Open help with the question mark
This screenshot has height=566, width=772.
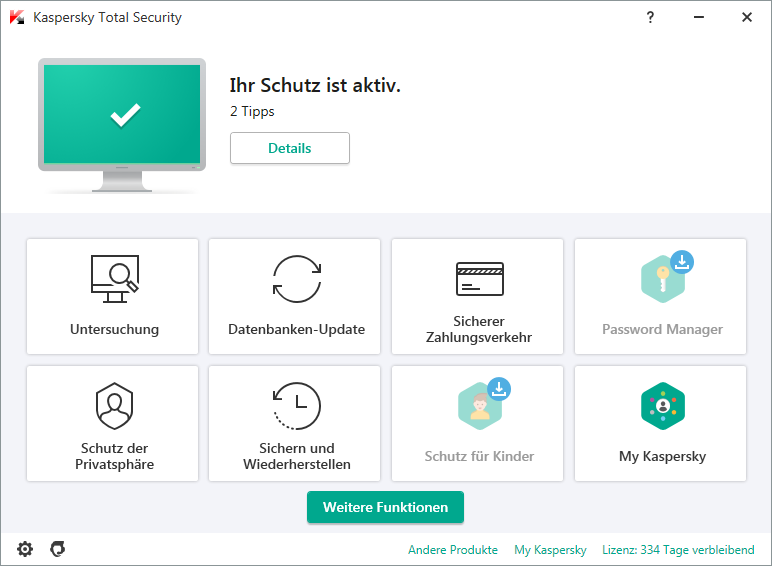tap(650, 17)
